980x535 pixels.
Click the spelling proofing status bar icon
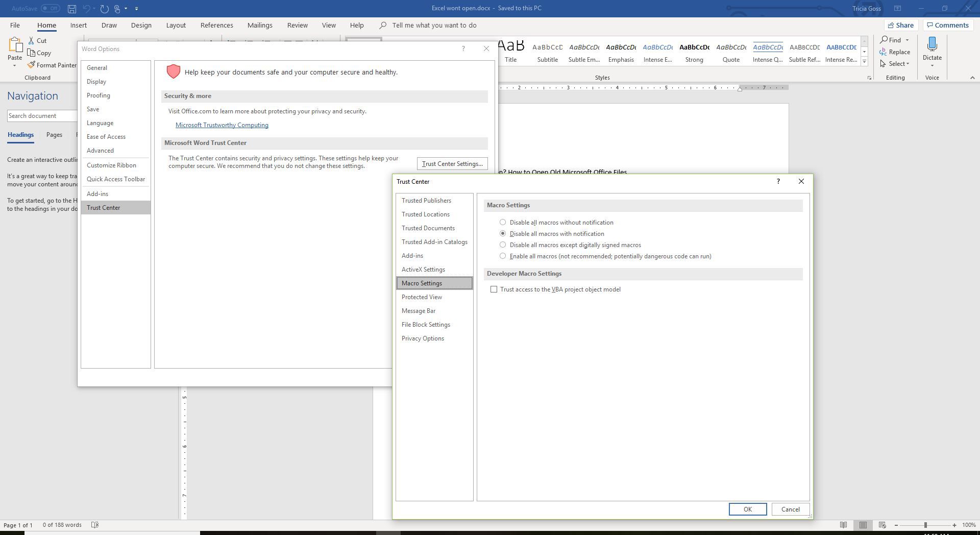coord(94,525)
